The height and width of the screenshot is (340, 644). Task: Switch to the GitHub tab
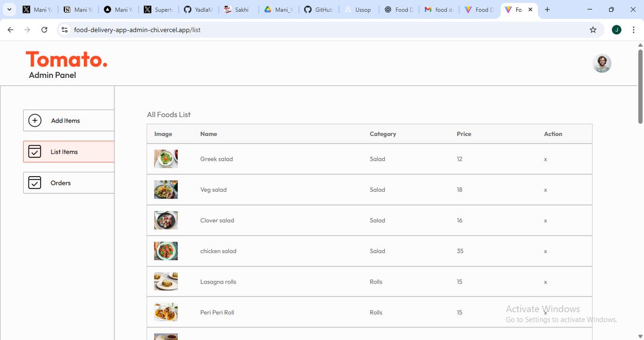click(x=319, y=10)
